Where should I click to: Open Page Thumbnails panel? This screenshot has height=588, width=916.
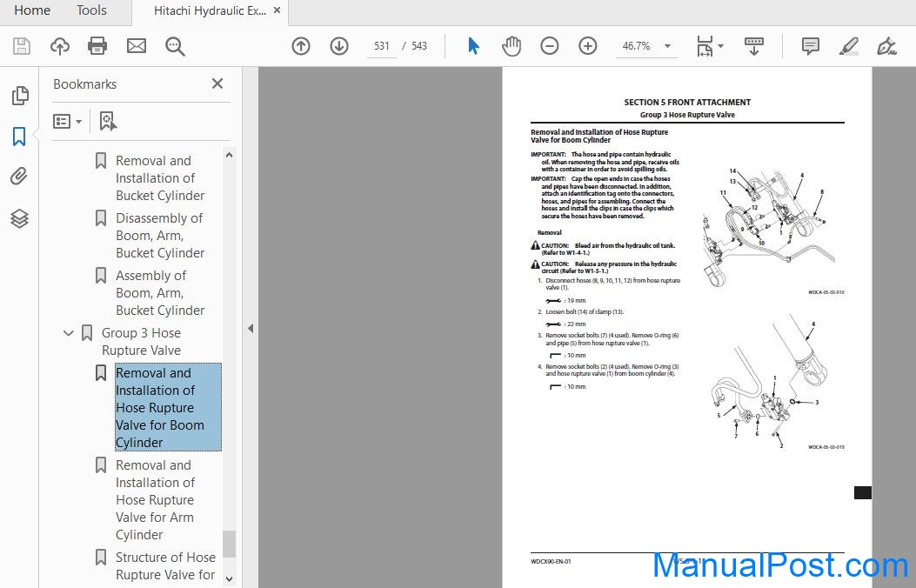point(20,95)
